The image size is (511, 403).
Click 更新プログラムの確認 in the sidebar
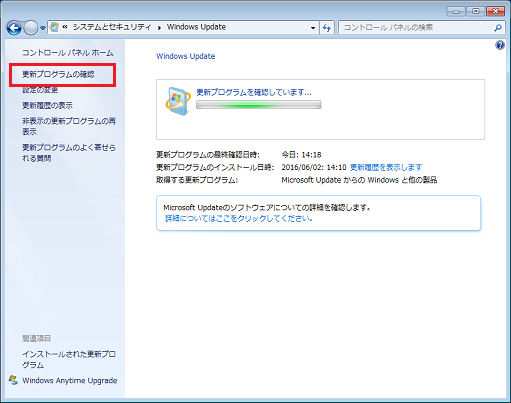pos(58,74)
